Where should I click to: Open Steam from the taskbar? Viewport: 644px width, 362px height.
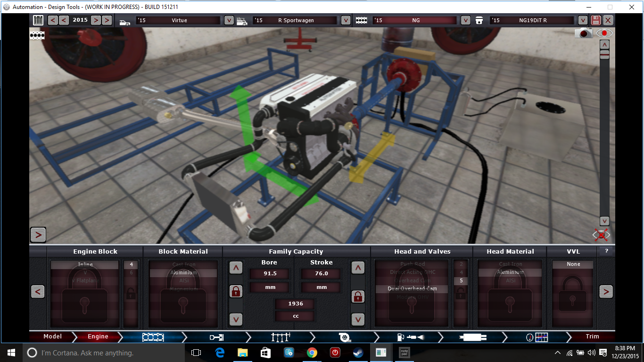point(358,353)
